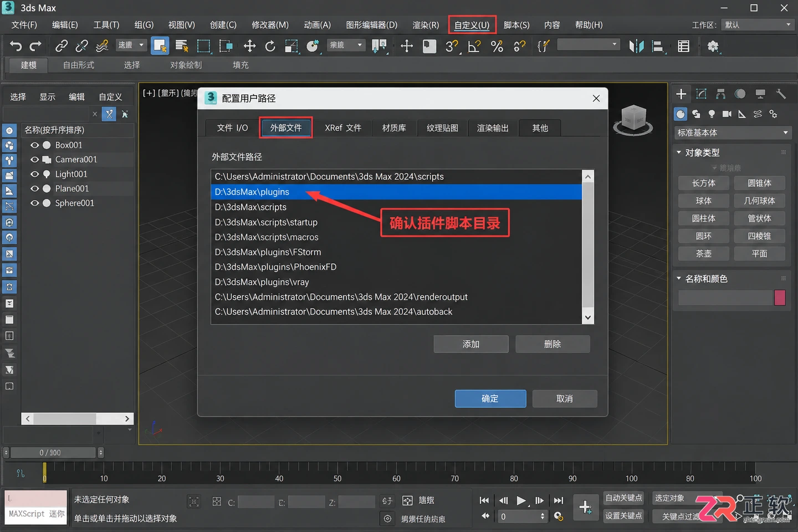Select the Lights category icon

(x=712, y=114)
